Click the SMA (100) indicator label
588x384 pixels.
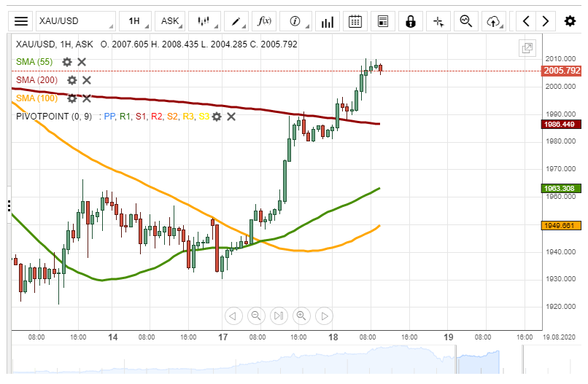tap(36, 98)
